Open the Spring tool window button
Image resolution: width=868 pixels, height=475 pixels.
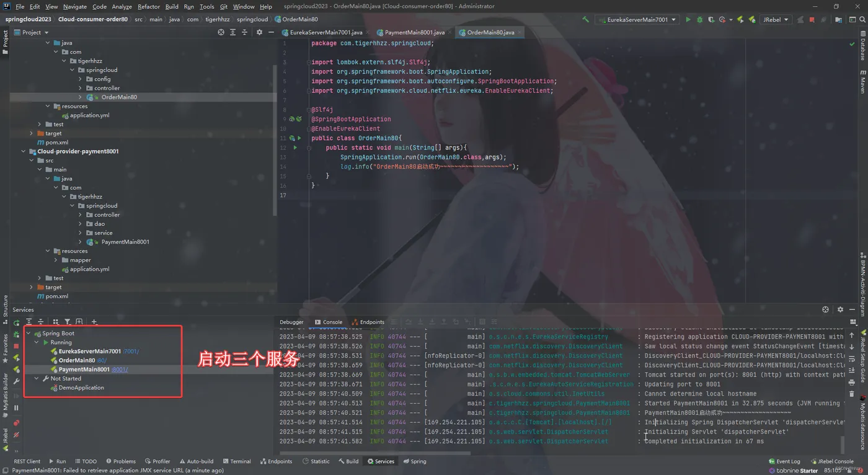414,461
